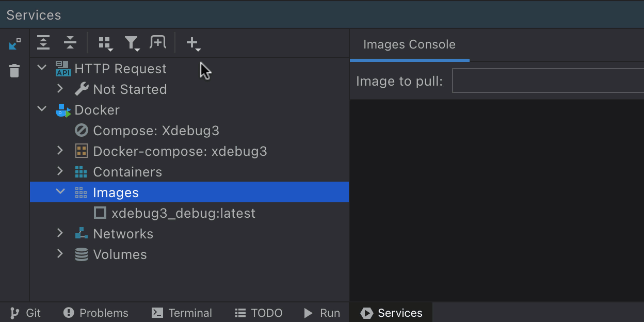Click the Images node grid icon
This screenshot has width=644, height=322.
(x=81, y=192)
